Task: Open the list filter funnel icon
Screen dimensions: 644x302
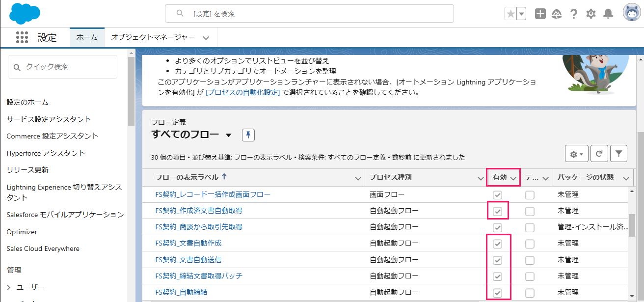Action: click(x=618, y=154)
